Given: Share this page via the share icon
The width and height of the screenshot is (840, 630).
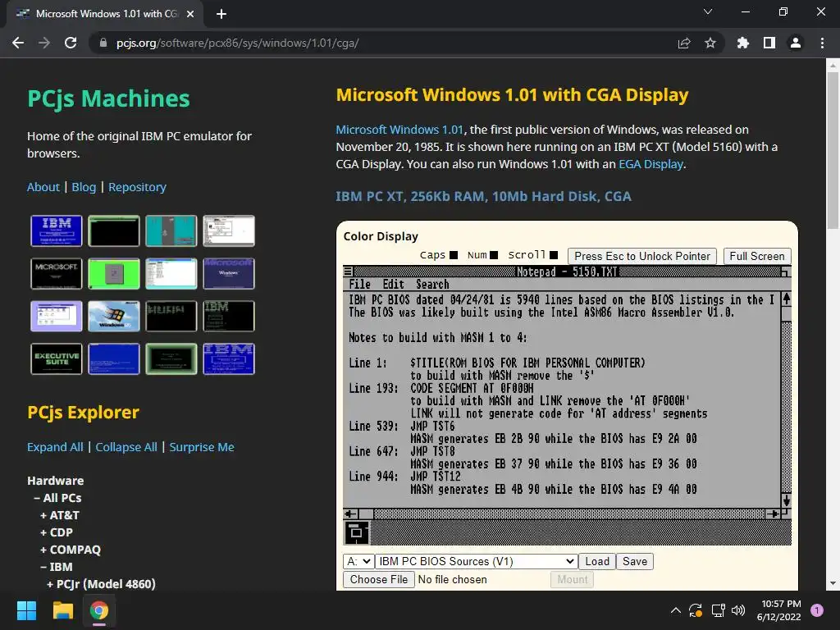Looking at the screenshot, I should [684, 43].
